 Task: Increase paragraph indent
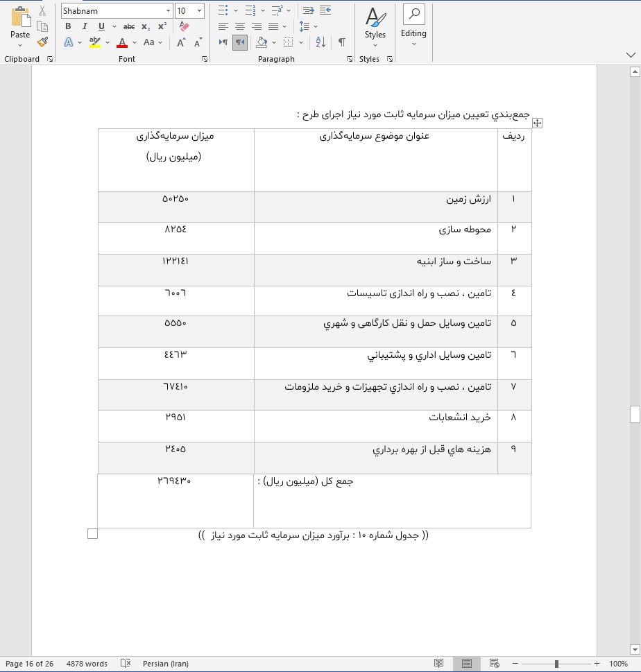pos(325,10)
